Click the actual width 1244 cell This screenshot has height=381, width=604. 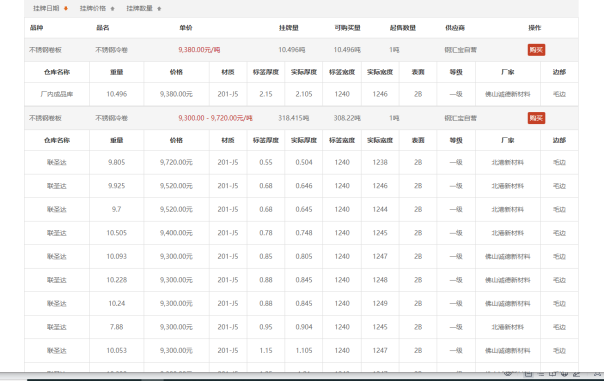[380, 209]
